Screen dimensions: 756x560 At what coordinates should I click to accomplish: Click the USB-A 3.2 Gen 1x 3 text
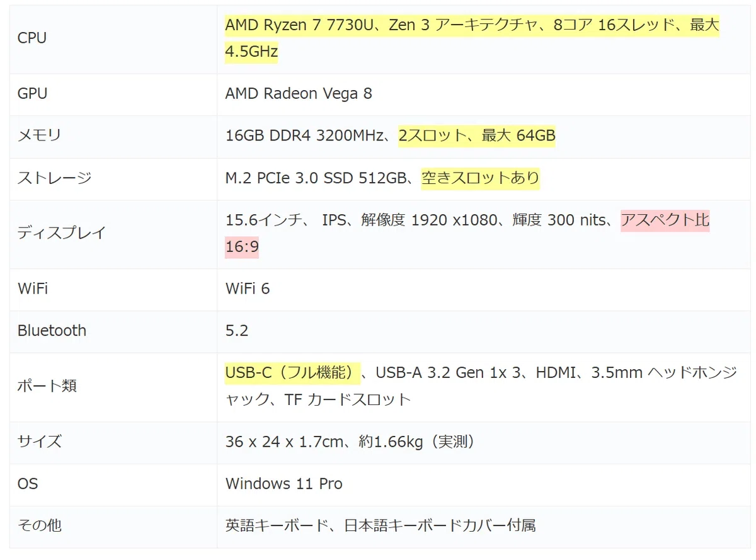(449, 373)
